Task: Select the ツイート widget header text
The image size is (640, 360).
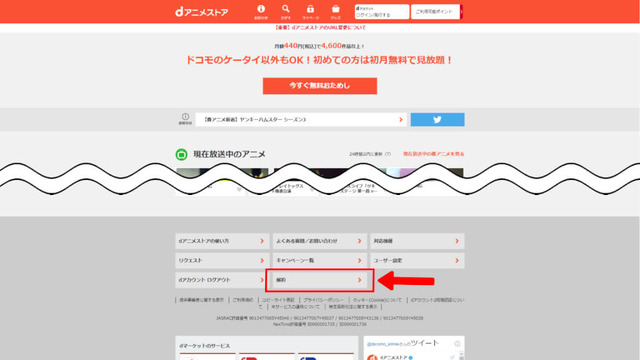Action: [402, 343]
